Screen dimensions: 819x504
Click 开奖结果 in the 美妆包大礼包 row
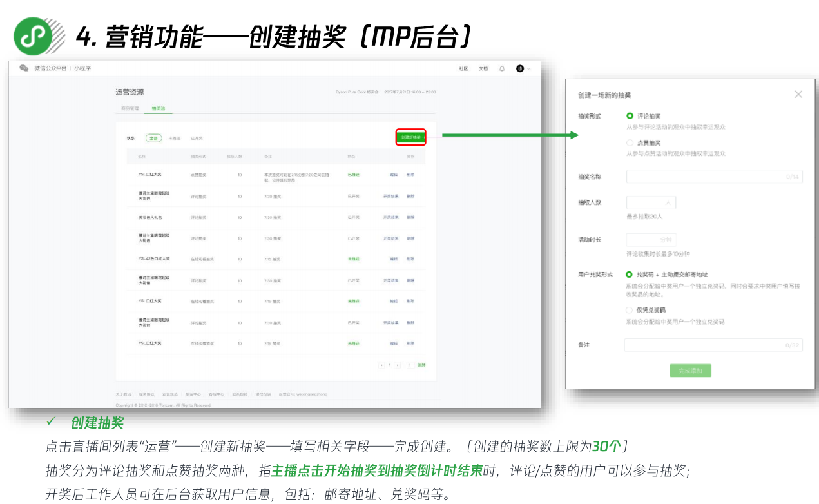391,217
